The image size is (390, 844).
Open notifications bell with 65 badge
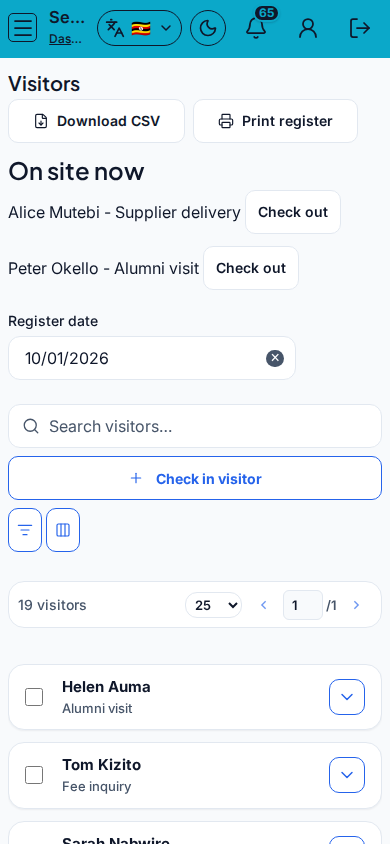tap(256, 28)
